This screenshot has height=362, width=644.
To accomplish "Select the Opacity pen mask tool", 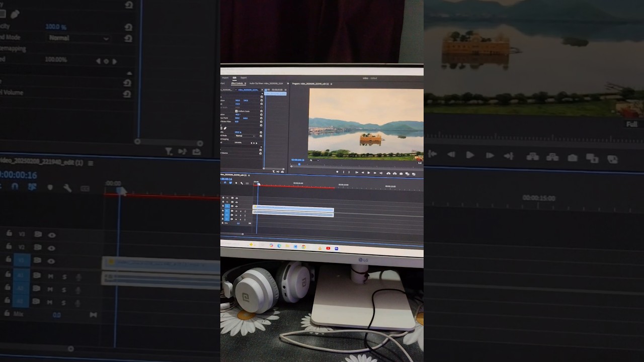I will 225,128.
